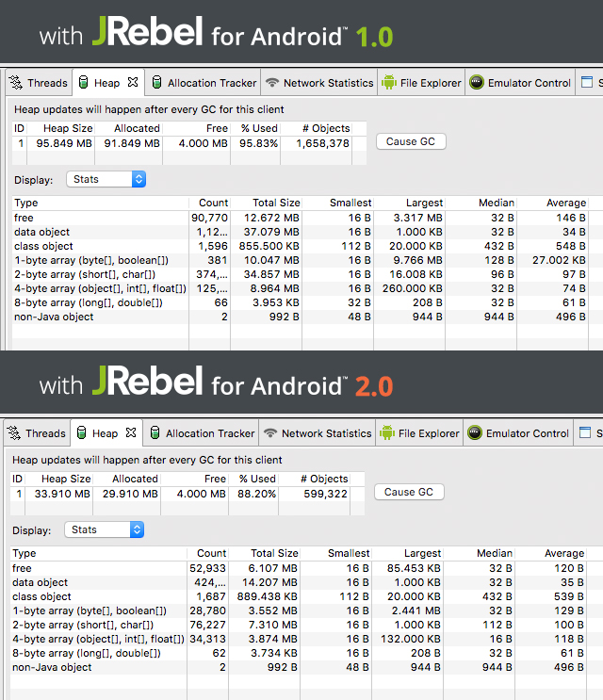This screenshot has height=700, width=603.
Task: Select Heap tab in JRebel 2.0 panel
Action: pos(105,433)
